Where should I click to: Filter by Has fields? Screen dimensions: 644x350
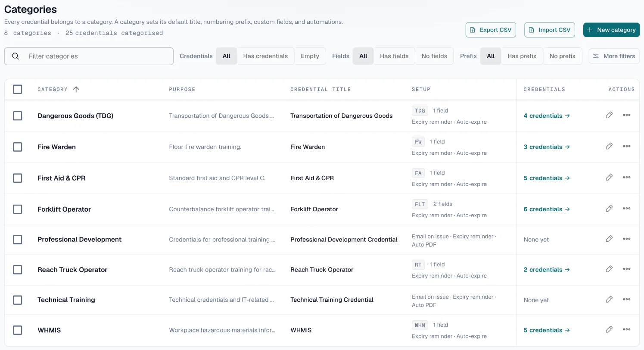394,56
